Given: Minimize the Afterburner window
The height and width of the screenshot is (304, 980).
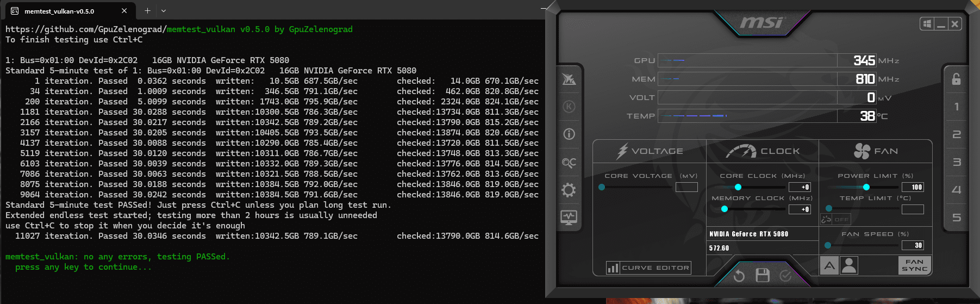Looking at the screenshot, I should [941, 24].
